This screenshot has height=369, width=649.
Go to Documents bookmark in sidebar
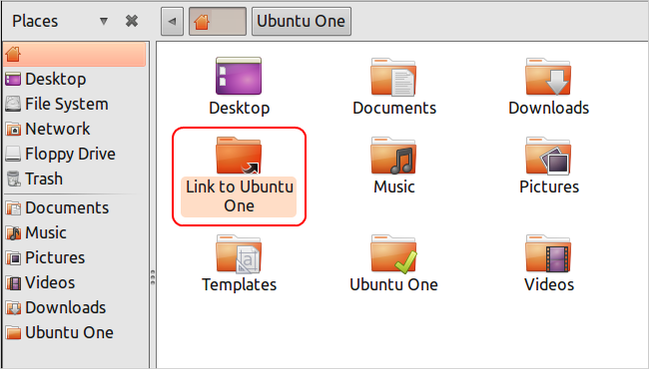[x=75, y=208]
